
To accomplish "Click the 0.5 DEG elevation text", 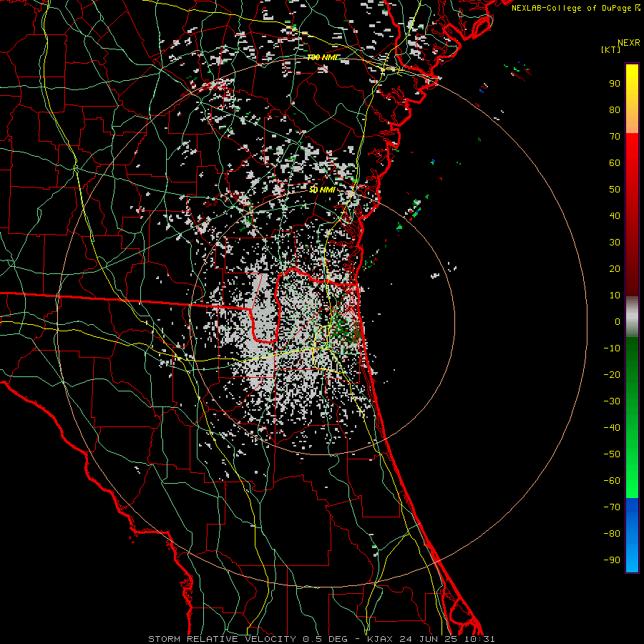I will (x=325, y=639).
